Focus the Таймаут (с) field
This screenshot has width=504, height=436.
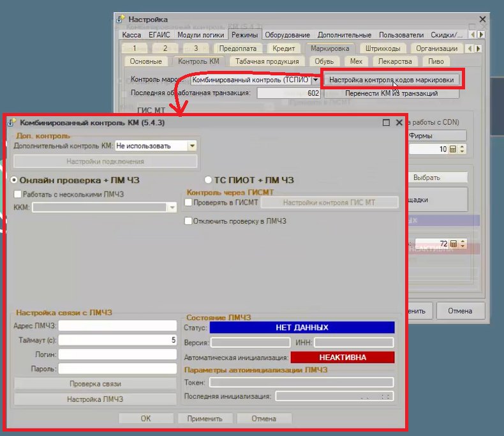click(x=117, y=340)
